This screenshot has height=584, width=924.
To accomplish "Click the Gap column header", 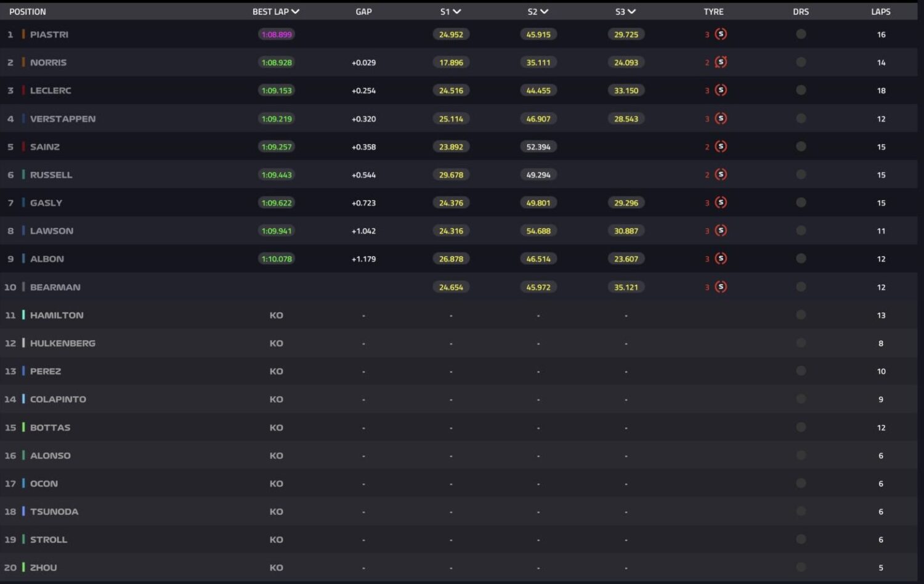I will tap(363, 12).
